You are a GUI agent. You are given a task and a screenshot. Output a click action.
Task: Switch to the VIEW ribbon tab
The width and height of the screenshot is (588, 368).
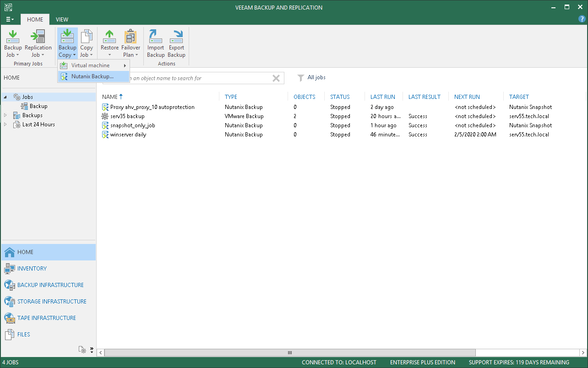[x=62, y=20]
